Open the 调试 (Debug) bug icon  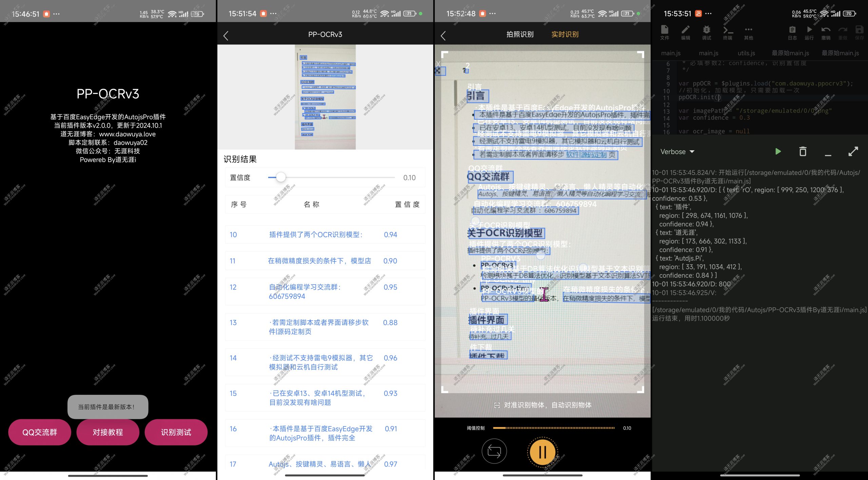(707, 33)
